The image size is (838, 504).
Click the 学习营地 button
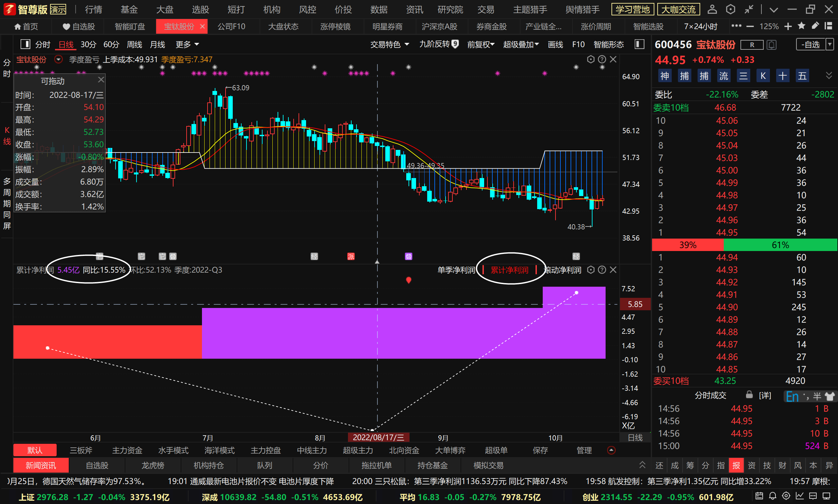(x=632, y=9)
